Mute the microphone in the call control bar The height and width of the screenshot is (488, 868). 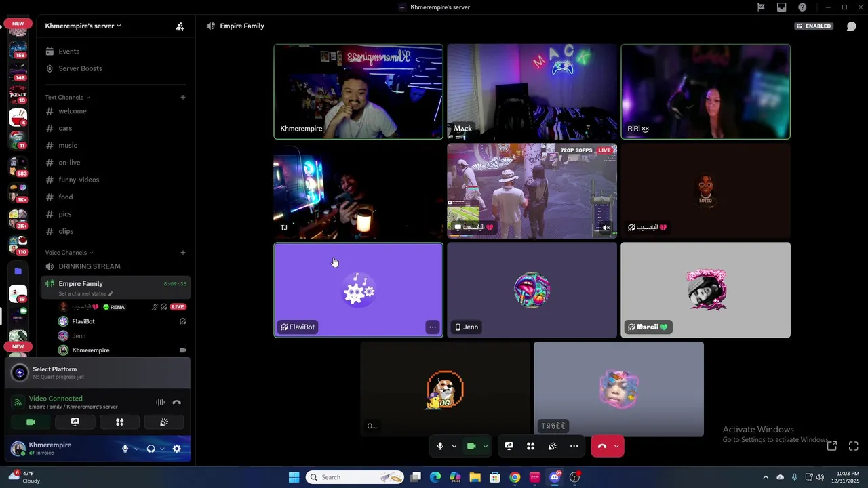440,446
